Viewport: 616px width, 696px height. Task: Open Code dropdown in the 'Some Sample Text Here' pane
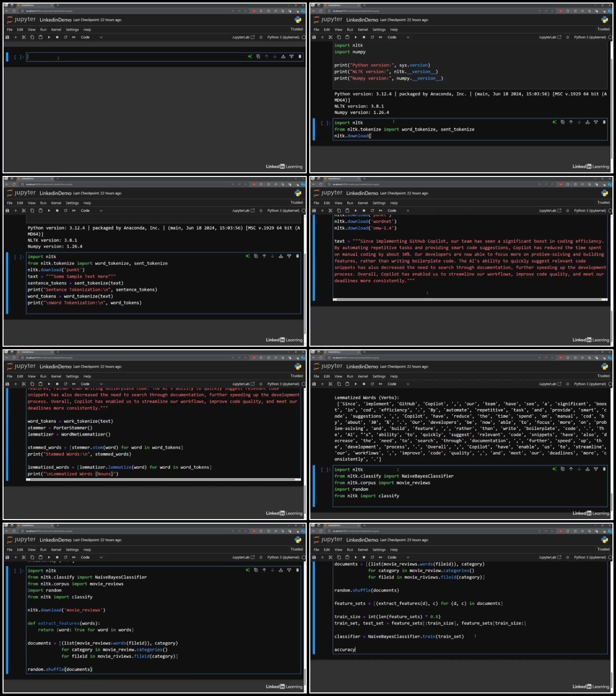click(92, 210)
